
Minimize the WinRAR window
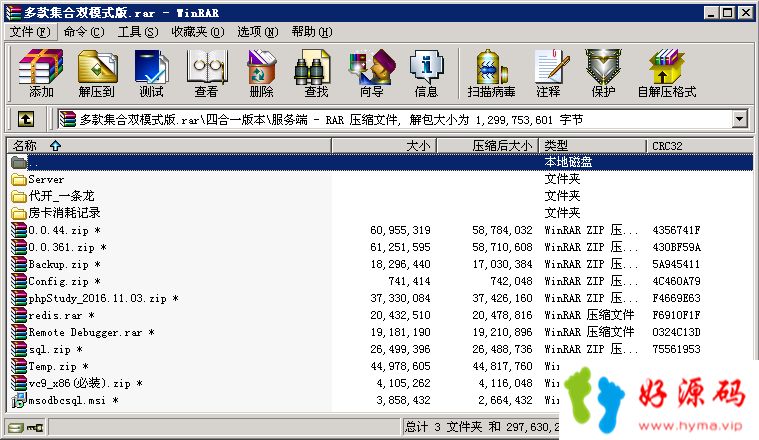tap(711, 13)
